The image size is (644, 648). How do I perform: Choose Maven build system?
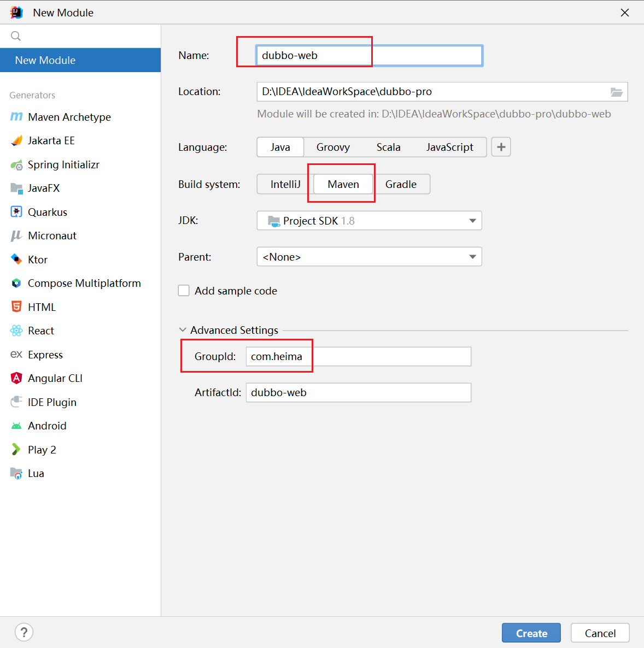pyautogui.click(x=343, y=184)
